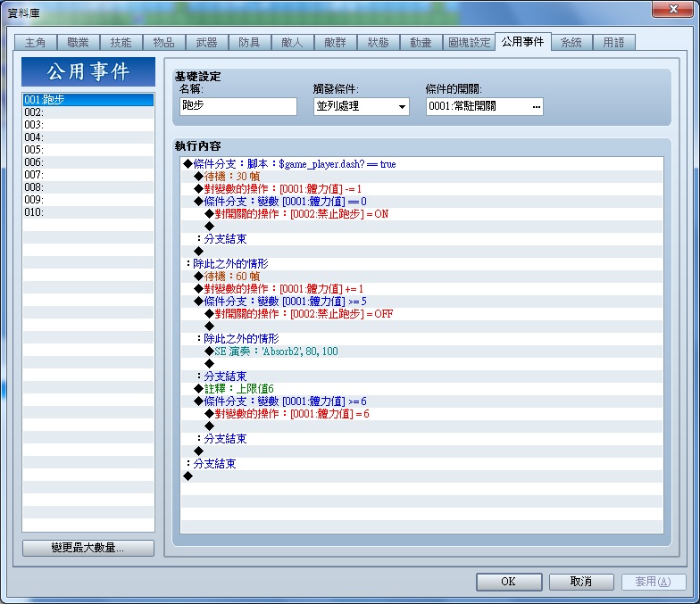Select the SE 演奏 'Absorb2' command line

pyautogui.click(x=421, y=352)
